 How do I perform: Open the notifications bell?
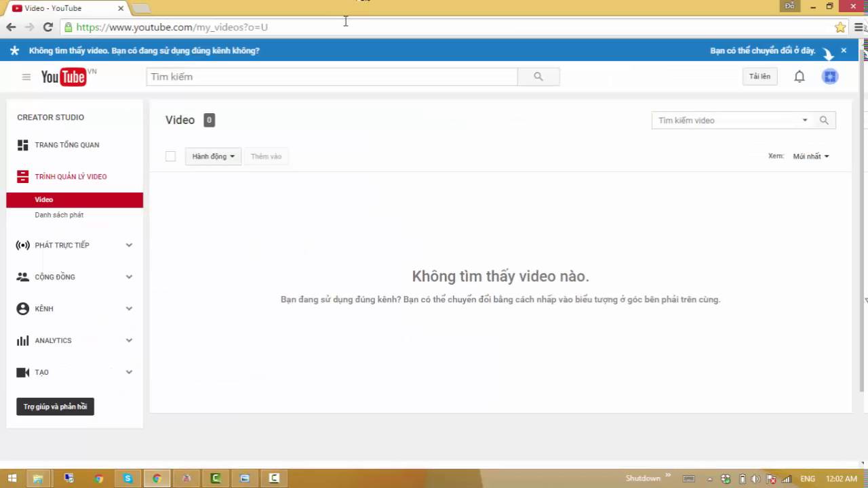pyautogui.click(x=800, y=77)
